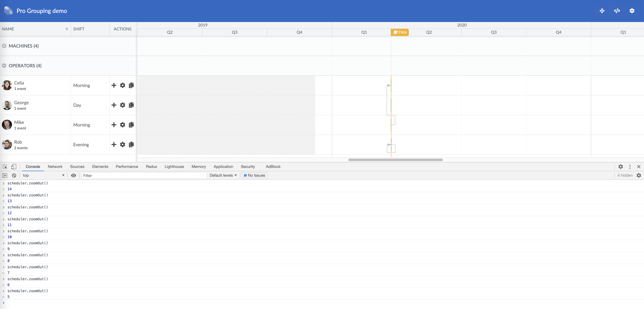The height and width of the screenshot is (309, 644).
Task: Open the Memory tab in DevTools
Action: pyautogui.click(x=199, y=167)
